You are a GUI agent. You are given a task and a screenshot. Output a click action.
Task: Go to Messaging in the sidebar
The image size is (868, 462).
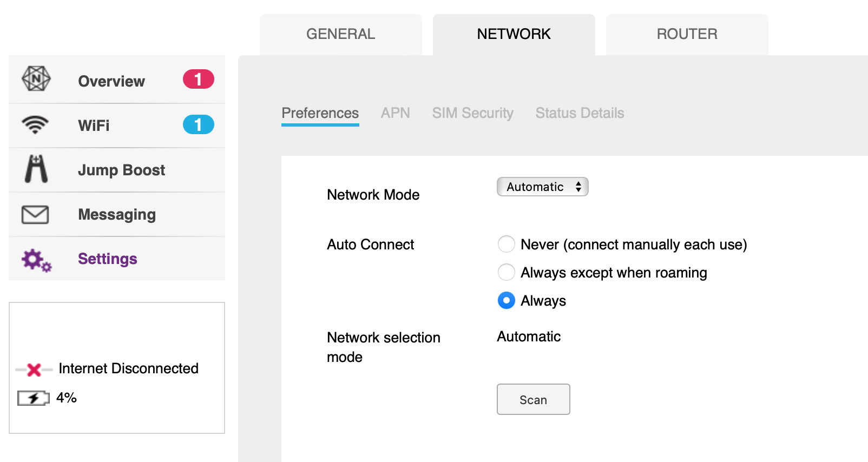click(x=117, y=214)
